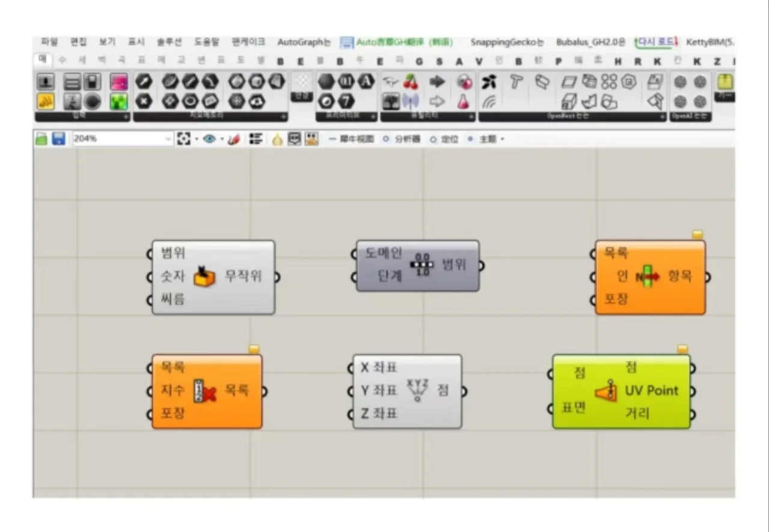The image size is (769, 532).
Task: Open the 팬케이크 menu
Action: (x=248, y=42)
